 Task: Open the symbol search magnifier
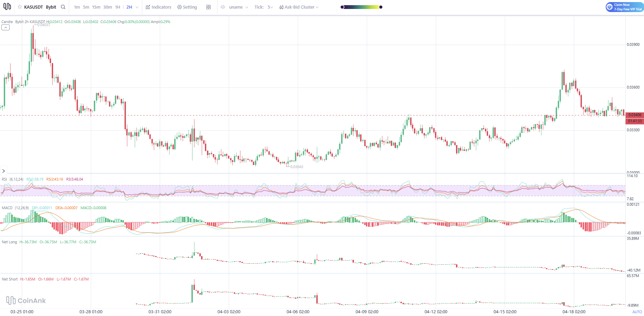pos(63,7)
